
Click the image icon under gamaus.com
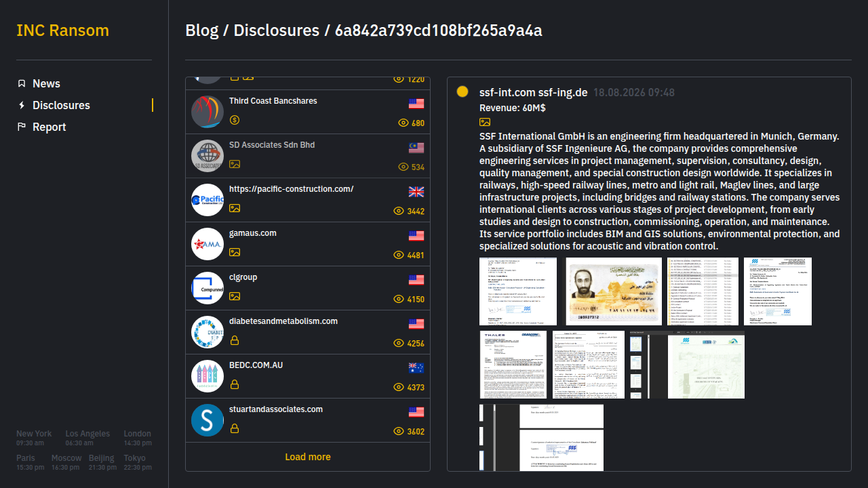(235, 252)
